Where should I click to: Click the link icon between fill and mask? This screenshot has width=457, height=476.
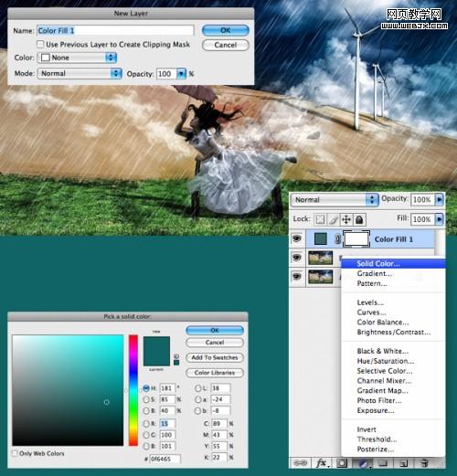[337, 239]
